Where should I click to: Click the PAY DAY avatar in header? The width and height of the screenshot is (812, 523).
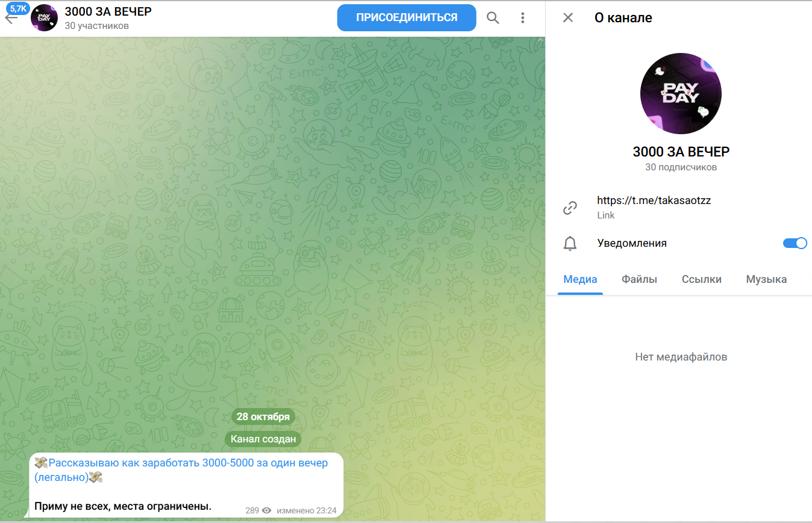44,18
